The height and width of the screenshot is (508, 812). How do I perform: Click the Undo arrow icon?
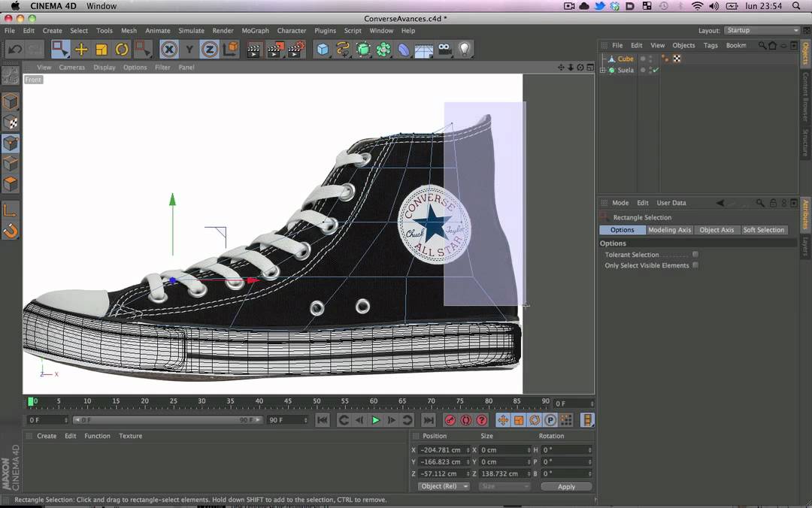click(15, 50)
